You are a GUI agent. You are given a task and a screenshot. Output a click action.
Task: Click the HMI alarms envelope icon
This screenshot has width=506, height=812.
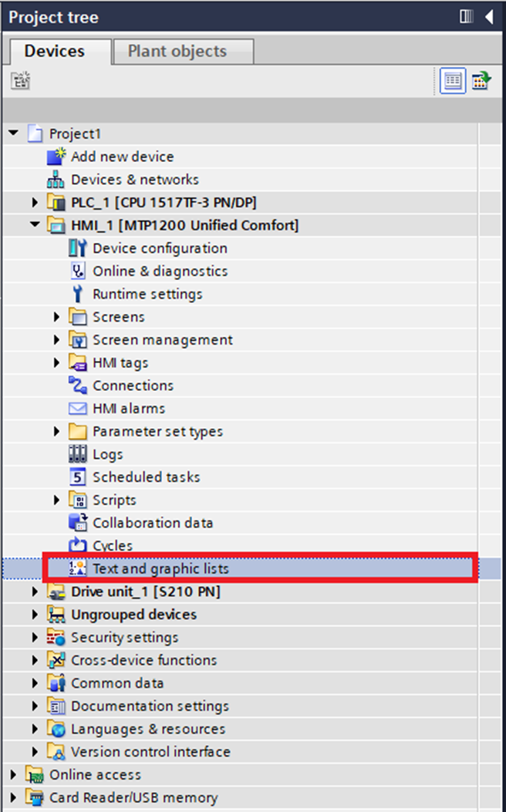tap(78, 409)
